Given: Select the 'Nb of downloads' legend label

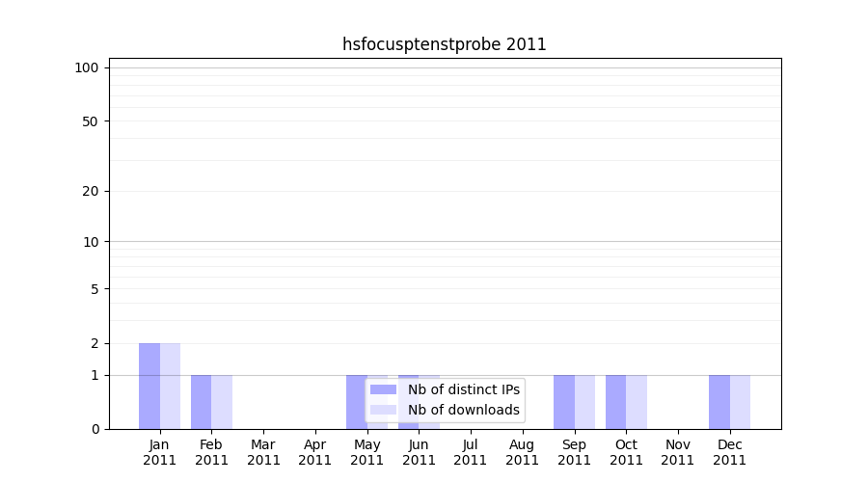Looking at the screenshot, I should click(464, 410).
